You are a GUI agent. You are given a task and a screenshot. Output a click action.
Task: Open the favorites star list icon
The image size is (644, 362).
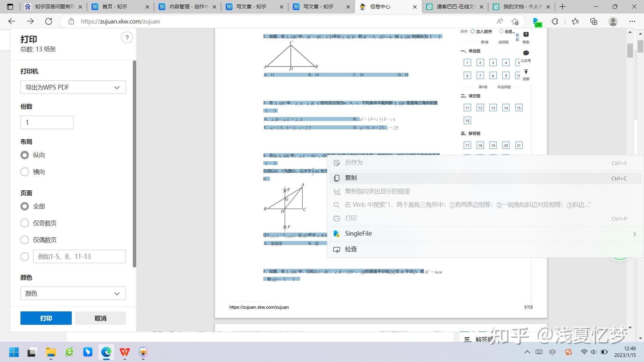(575, 21)
